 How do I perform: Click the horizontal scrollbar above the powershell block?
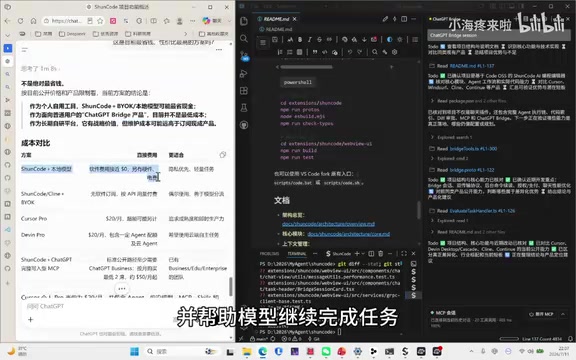tap(306, 67)
